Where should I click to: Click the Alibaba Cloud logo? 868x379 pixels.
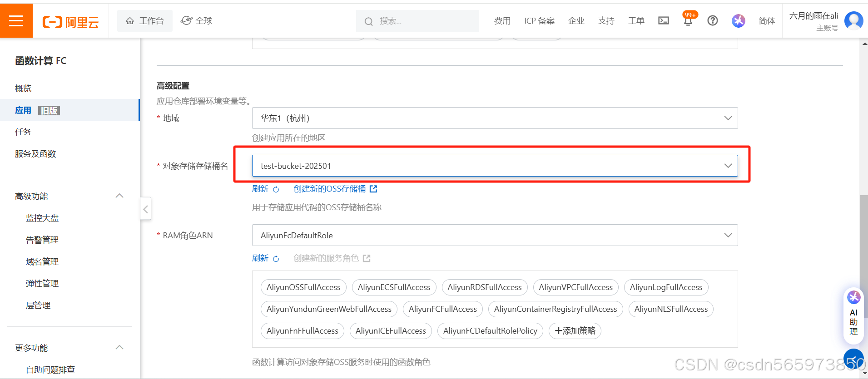pos(70,22)
